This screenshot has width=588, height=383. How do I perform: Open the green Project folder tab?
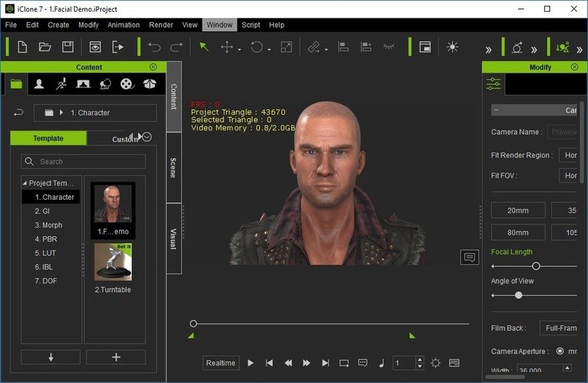click(16, 84)
